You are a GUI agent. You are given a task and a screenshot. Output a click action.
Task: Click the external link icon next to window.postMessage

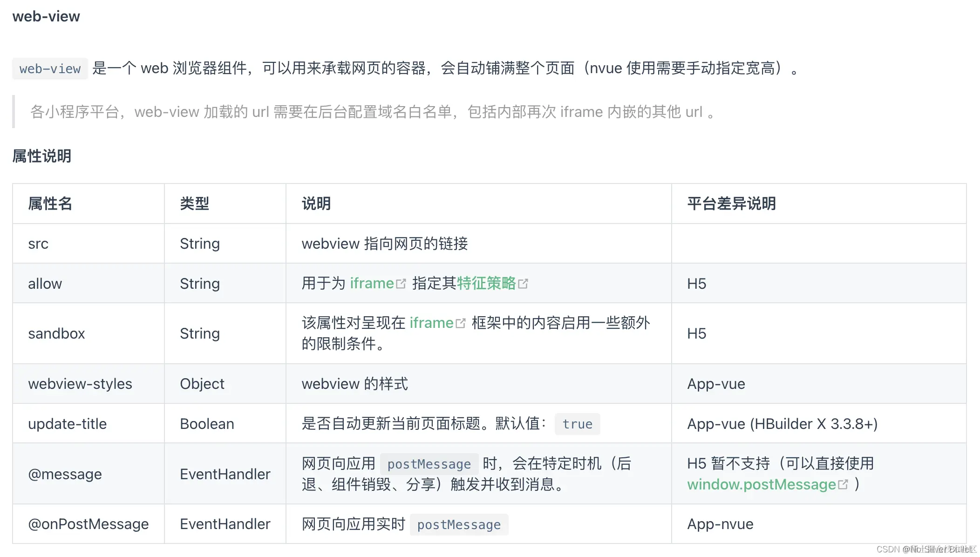click(x=843, y=484)
